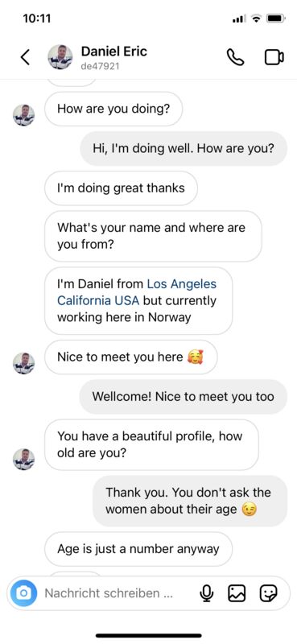
Task: Open the Los Angeles California USA link
Action: (x=137, y=292)
